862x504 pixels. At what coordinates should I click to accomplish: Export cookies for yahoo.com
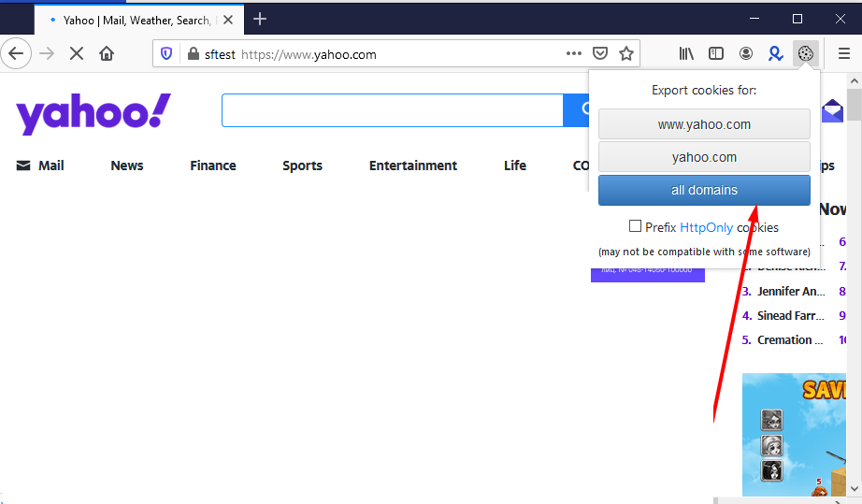click(704, 157)
